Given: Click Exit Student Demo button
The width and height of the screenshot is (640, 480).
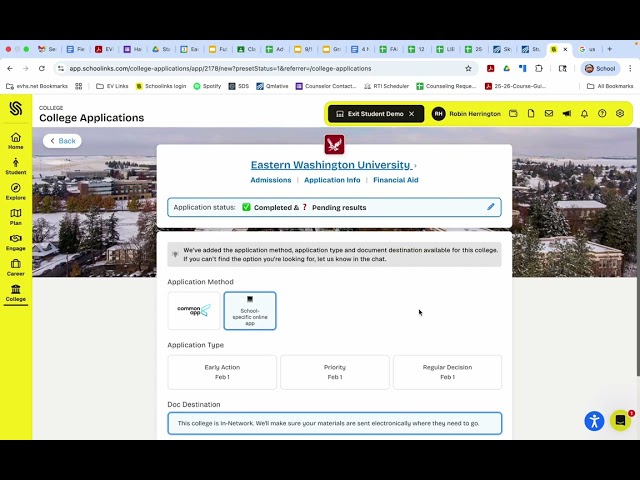Looking at the screenshot, I should coord(376,114).
